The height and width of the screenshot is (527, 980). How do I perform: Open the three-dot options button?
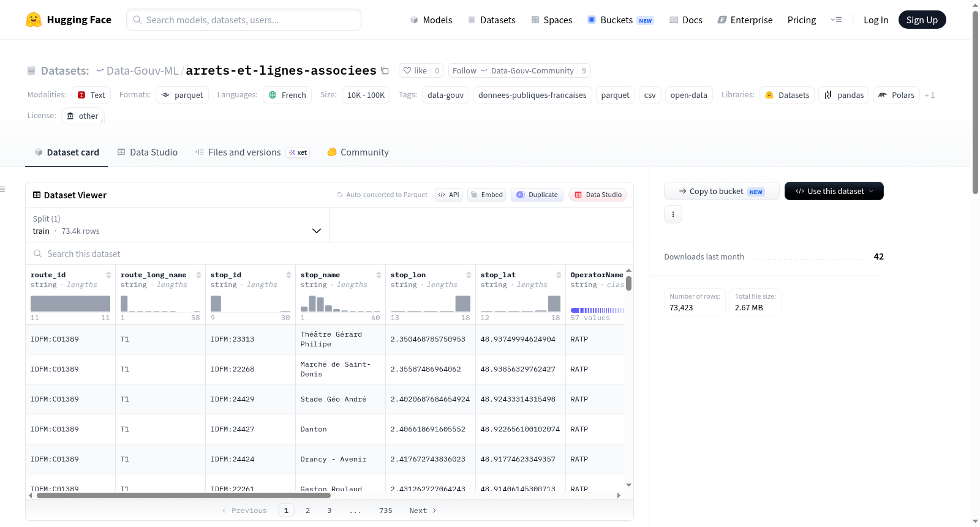pyautogui.click(x=673, y=214)
